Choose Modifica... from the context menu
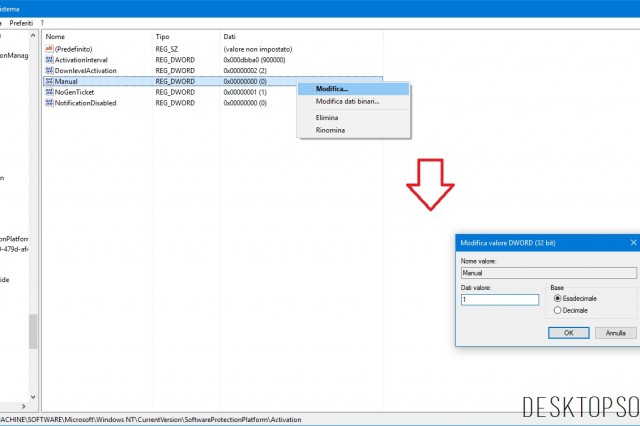640x426 pixels. 332,88
